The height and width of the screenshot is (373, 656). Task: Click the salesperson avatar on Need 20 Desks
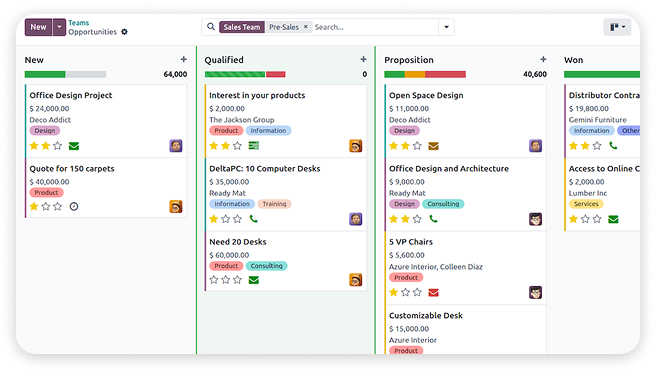point(356,280)
